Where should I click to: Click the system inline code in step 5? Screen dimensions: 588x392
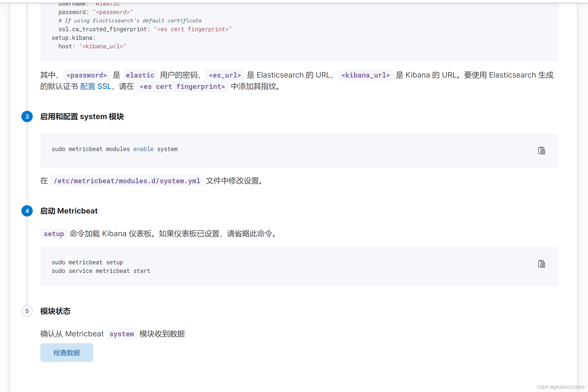point(121,334)
